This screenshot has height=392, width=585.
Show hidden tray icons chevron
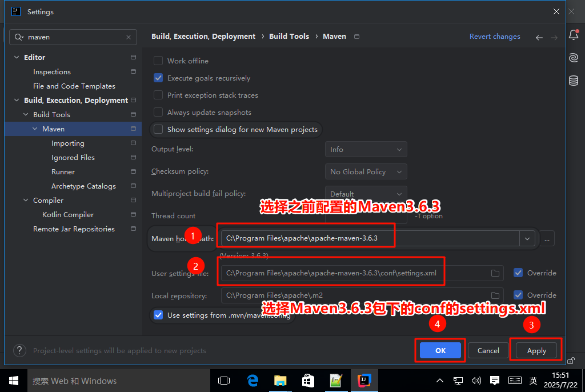coord(440,381)
